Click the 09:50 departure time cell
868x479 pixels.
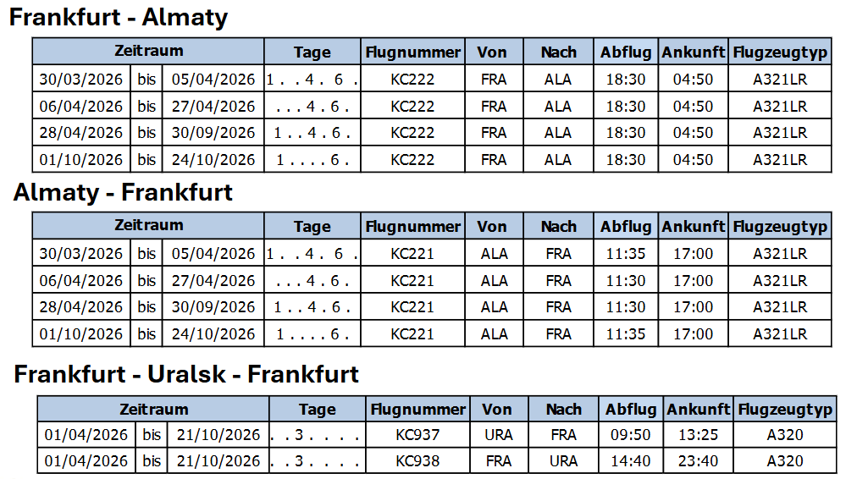[631, 435]
